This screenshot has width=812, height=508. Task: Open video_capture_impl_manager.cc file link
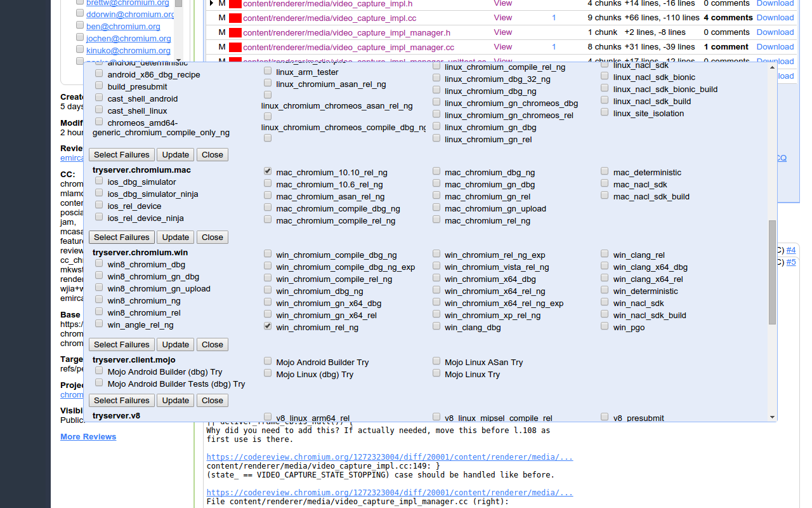tap(348, 47)
